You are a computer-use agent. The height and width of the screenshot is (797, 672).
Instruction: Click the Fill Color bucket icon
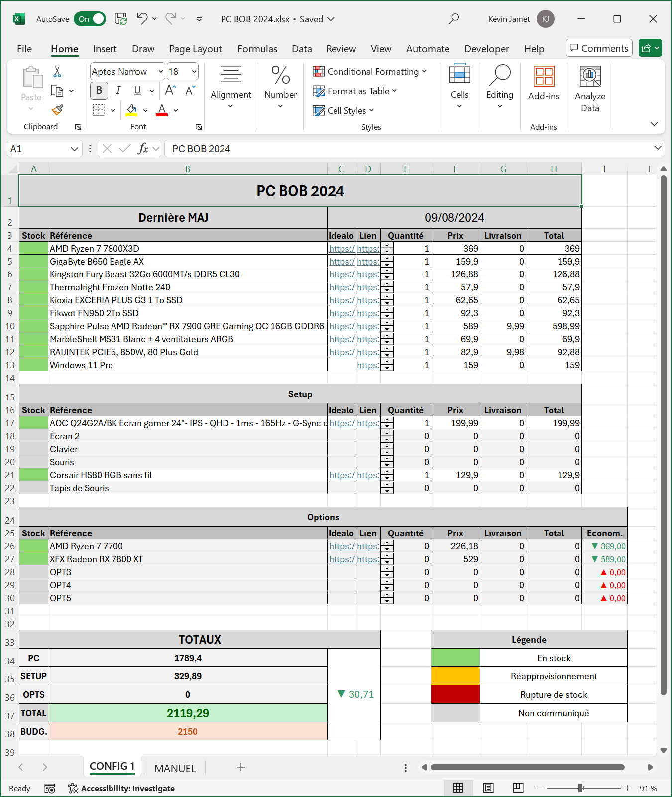(x=131, y=110)
